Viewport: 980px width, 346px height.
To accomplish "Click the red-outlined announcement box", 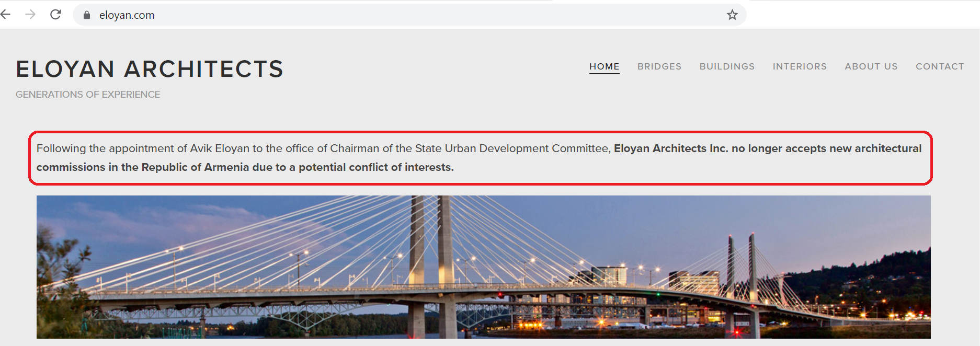I will click(481, 158).
